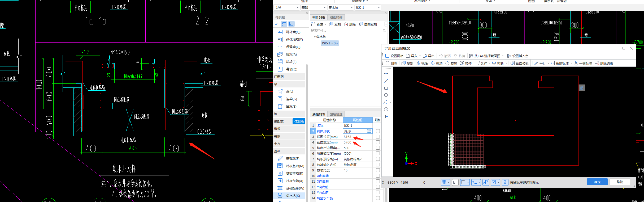Switch to the 图层管理 tab

pos(336,114)
